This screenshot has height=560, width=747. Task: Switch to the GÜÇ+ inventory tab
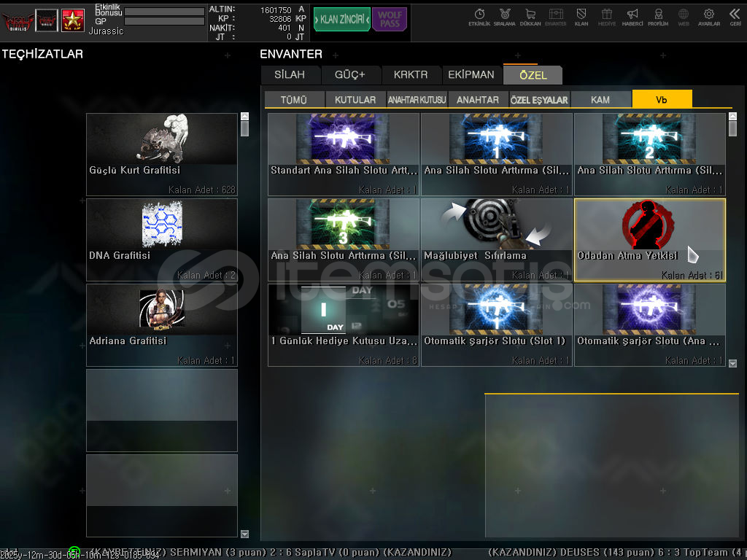(350, 75)
